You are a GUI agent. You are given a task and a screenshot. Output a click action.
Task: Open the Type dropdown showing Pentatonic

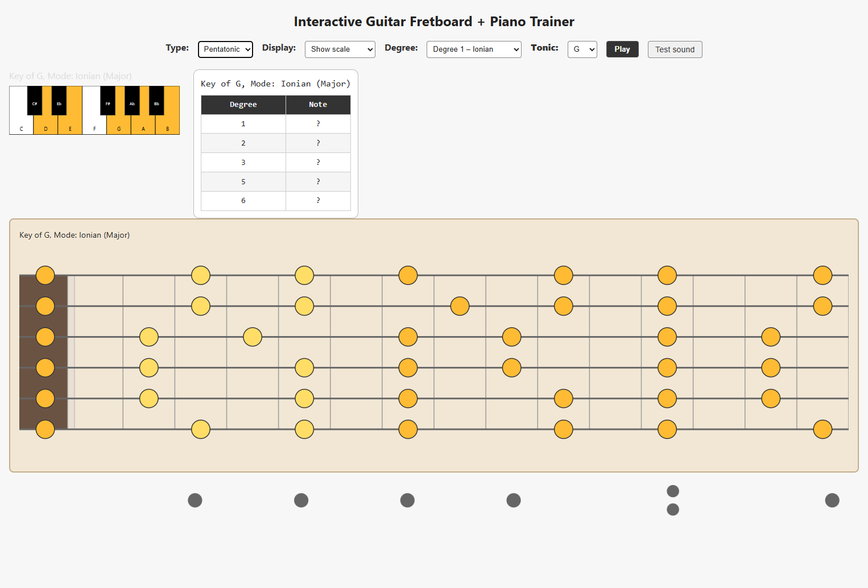point(225,49)
